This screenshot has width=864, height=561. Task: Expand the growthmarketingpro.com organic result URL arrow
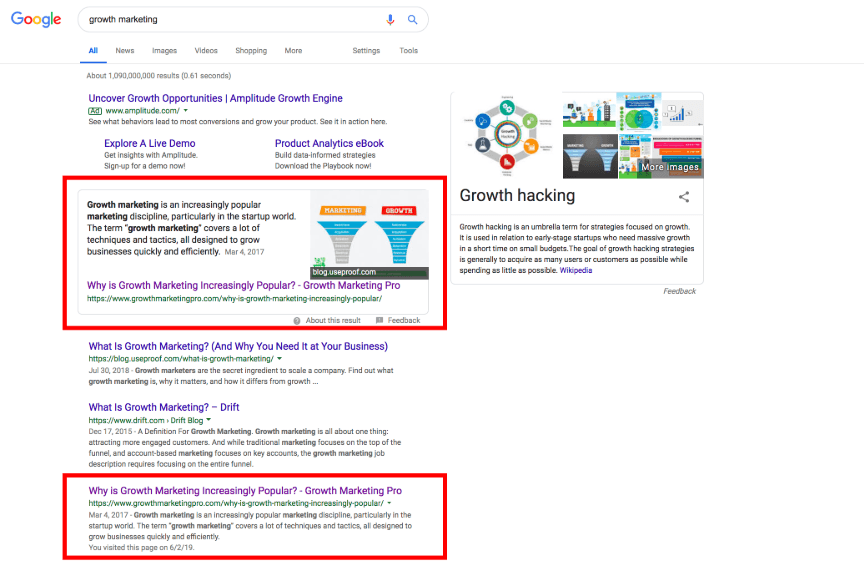coord(389,503)
